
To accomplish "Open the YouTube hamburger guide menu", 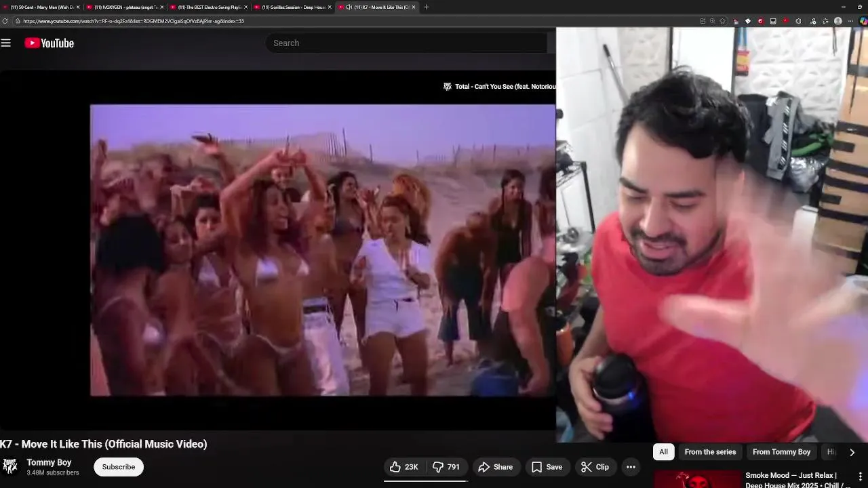I will 6,43.
